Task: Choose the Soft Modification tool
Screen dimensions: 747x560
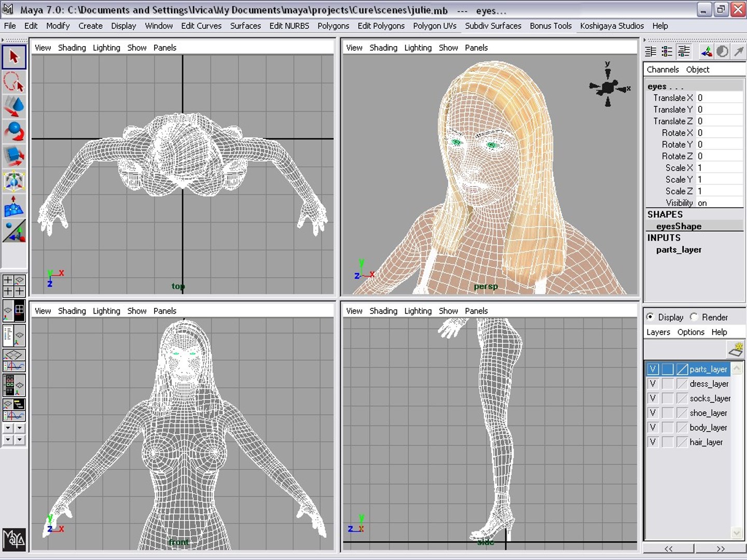Action: click(14, 206)
